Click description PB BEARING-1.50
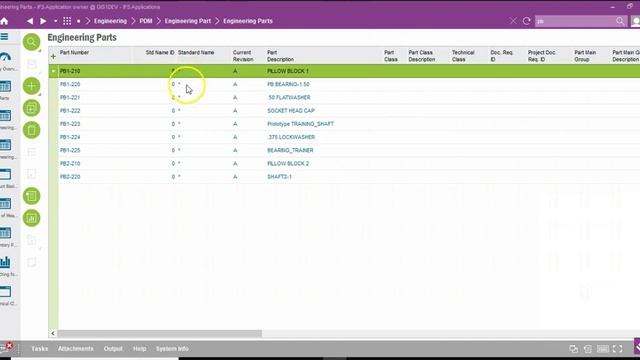The width and height of the screenshot is (640, 360). coord(288,84)
